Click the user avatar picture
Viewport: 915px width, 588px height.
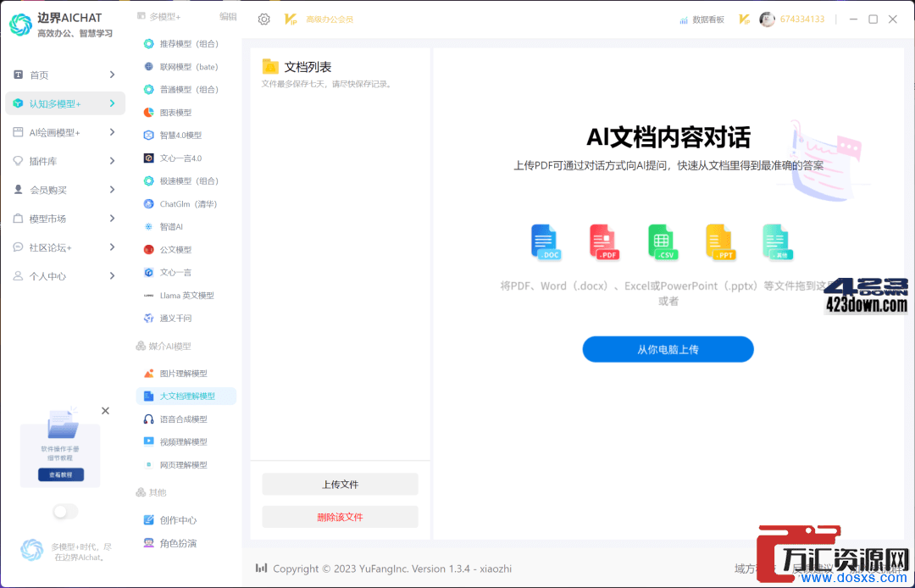[767, 19]
